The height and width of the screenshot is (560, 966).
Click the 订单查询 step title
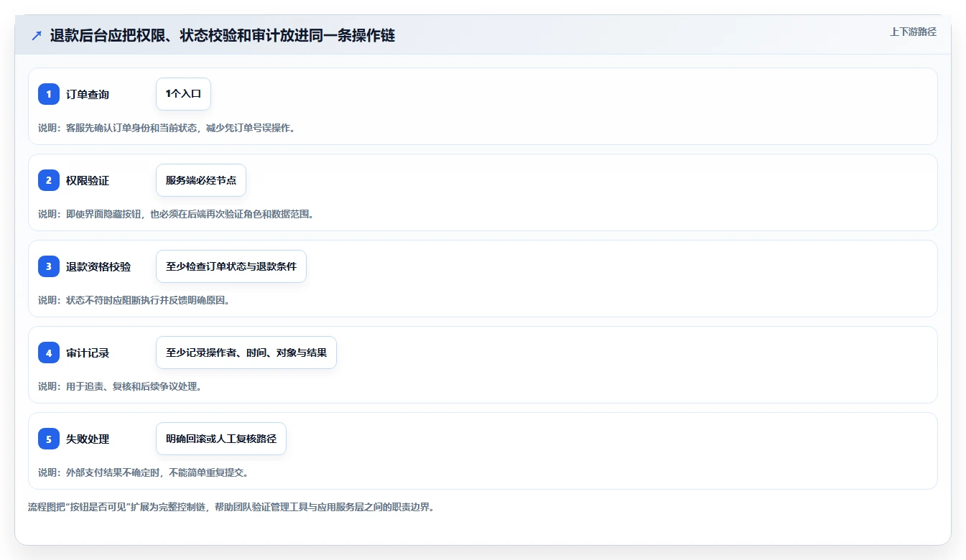[88, 94]
